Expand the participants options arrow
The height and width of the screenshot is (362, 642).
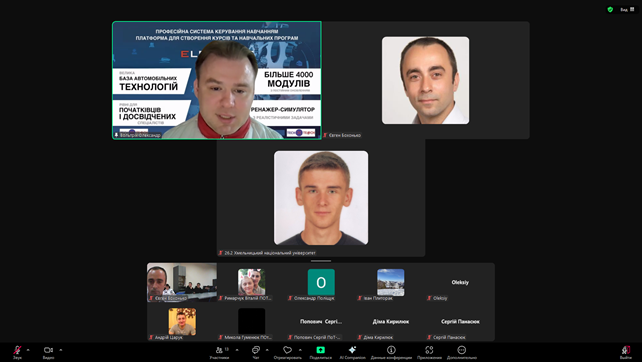[237, 350]
